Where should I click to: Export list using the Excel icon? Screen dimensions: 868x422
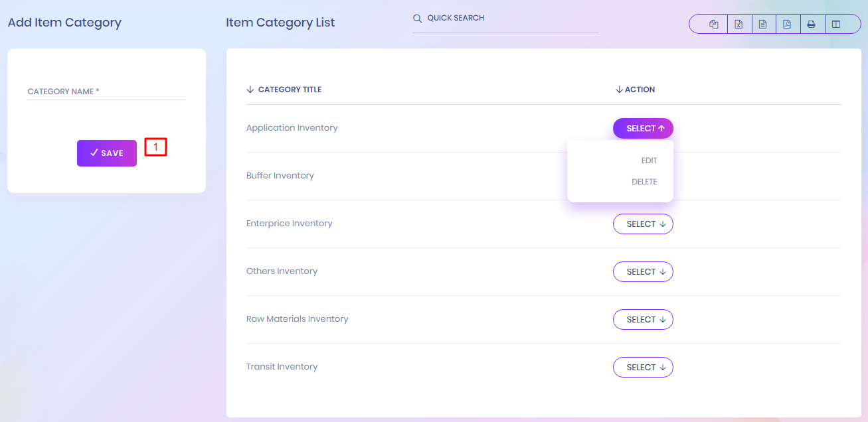coord(738,25)
